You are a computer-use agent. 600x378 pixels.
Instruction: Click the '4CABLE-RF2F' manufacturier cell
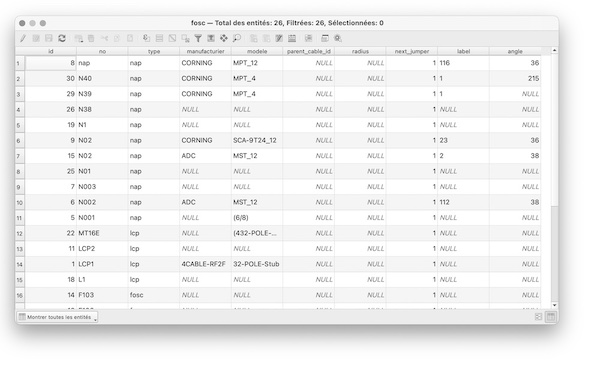tap(205, 264)
